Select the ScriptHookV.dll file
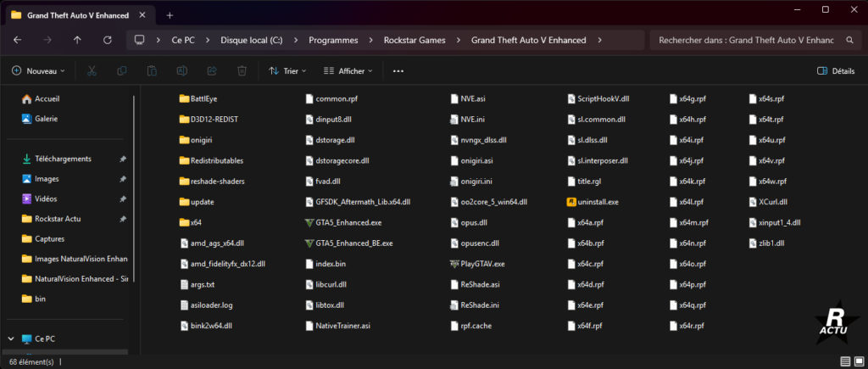Image resolution: width=868 pixels, height=369 pixels. click(x=599, y=98)
